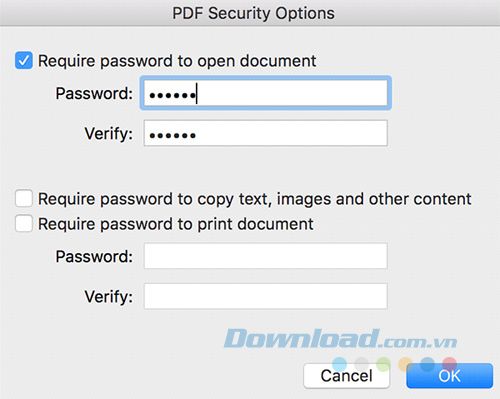Click the 'Verify:' label beside the masked dots

coord(109,134)
